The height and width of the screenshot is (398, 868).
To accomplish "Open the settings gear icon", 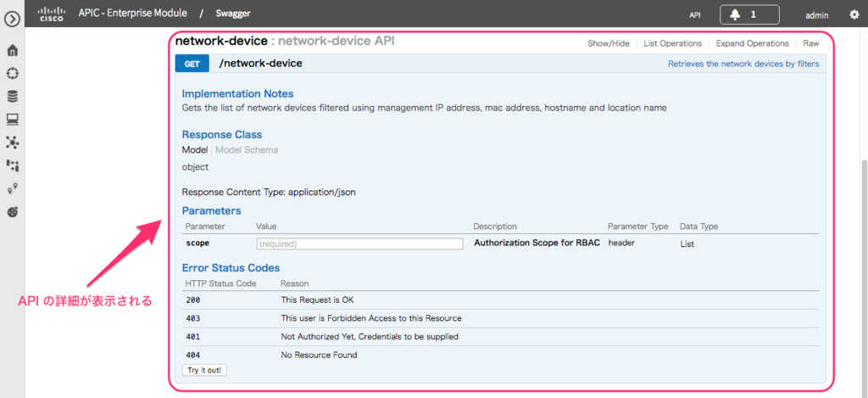I will click(x=854, y=15).
